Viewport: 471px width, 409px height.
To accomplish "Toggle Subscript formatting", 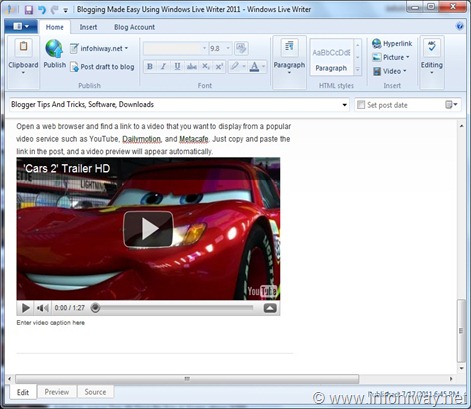I will [206, 66].
